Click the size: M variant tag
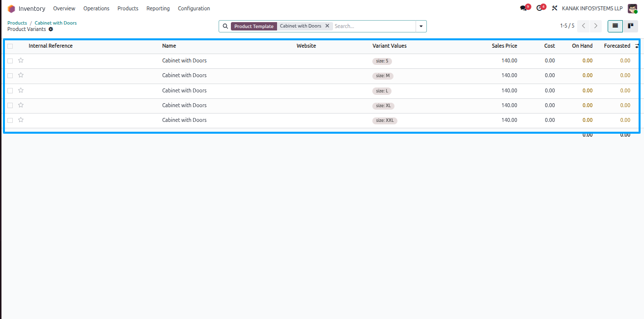This screenshot has width=644, height=319. click(x=383, y=76)
